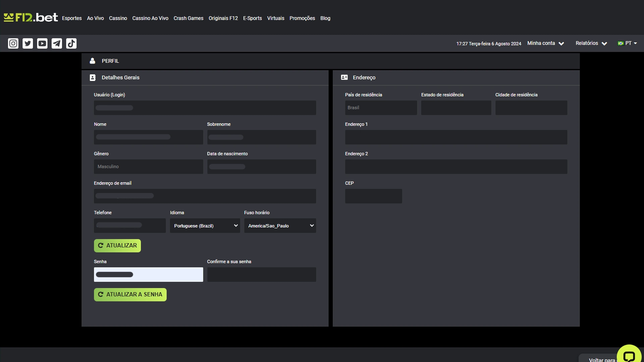Viewport: 644px width, 362px height.
Task: Click the ATUALIZAR button
Action: tap(117, 245)
